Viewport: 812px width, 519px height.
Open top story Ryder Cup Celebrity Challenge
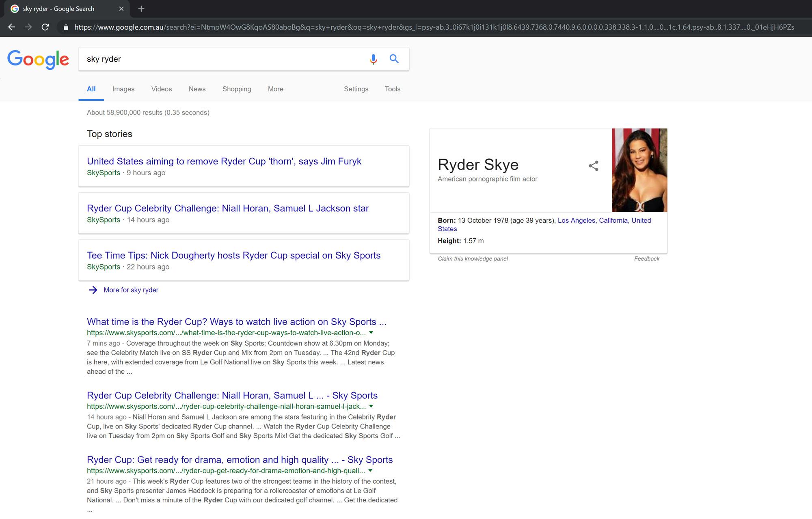[x=228, y=208]
